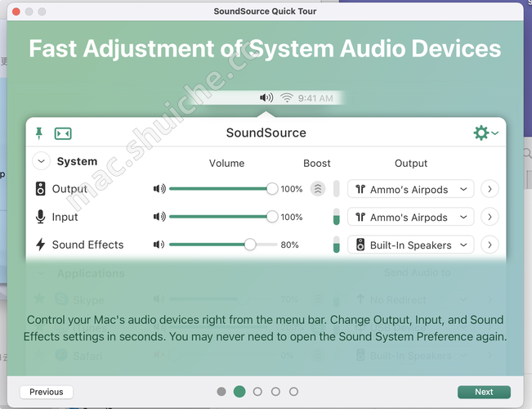532x409 pixels.
Task: Go to the Next tour page
Action: click(x=484, y=392)
